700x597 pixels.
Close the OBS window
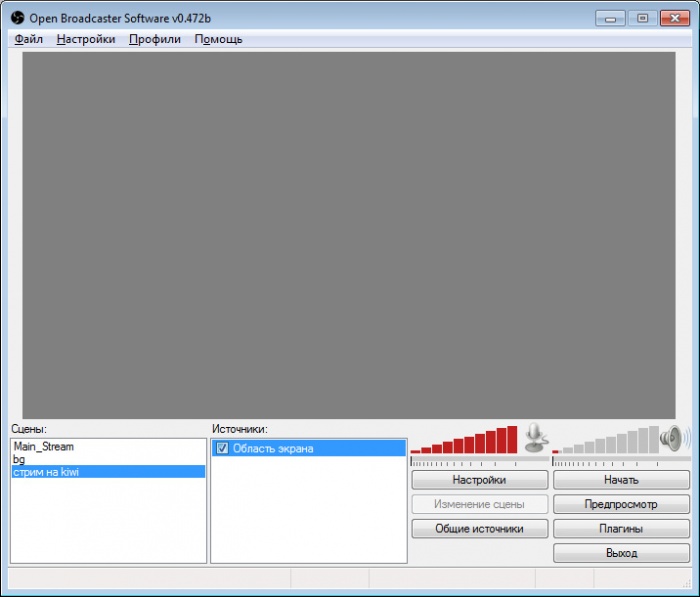pos(675,18)
